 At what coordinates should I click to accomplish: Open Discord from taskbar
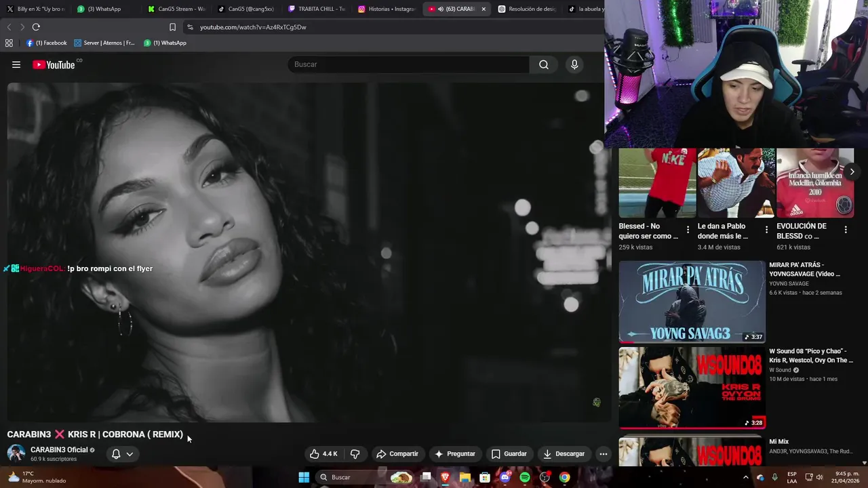pyautogui.click(x=505, y=477)
